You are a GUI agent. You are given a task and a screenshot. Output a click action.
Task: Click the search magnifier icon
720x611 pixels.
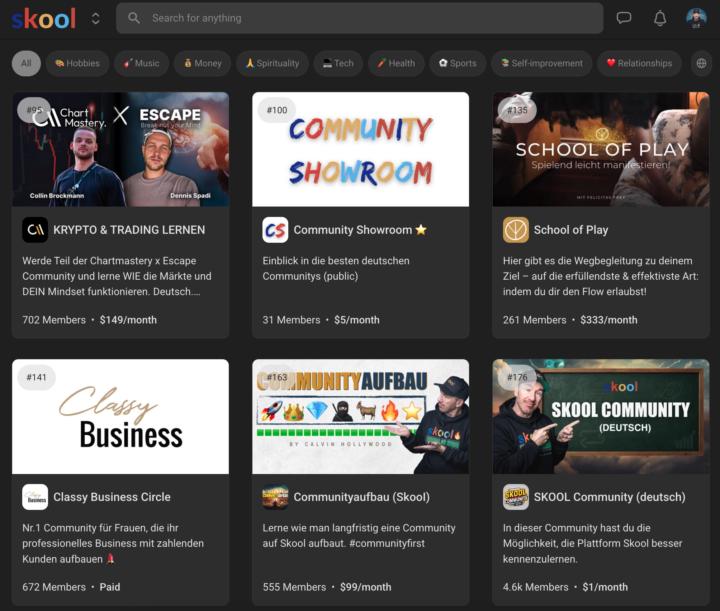coord(134,18)
